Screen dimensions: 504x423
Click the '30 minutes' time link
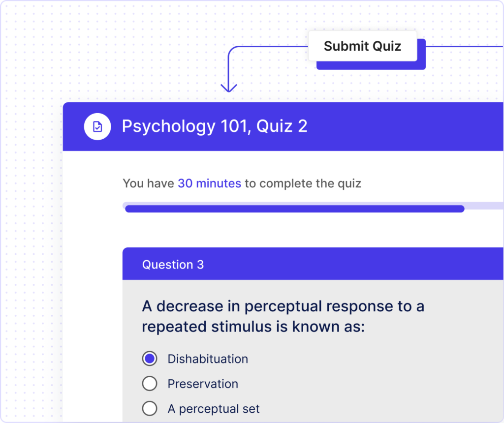[x=209, y=183]
